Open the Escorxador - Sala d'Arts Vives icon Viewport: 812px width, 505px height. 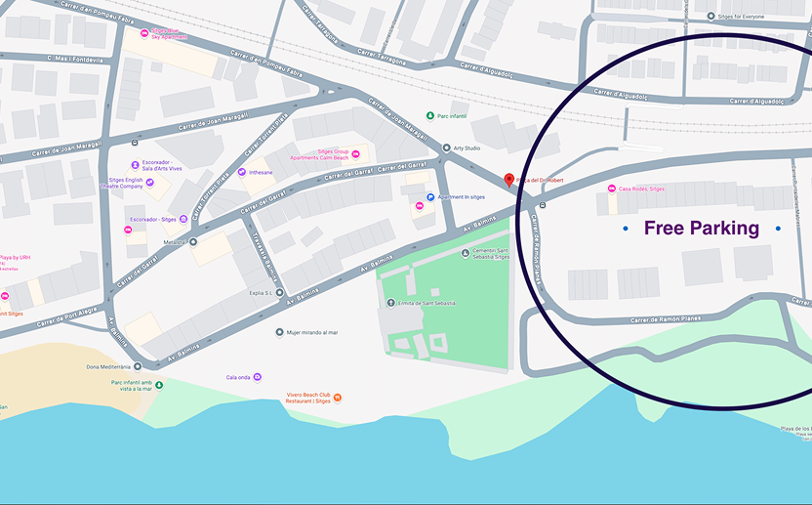(135, 165)
